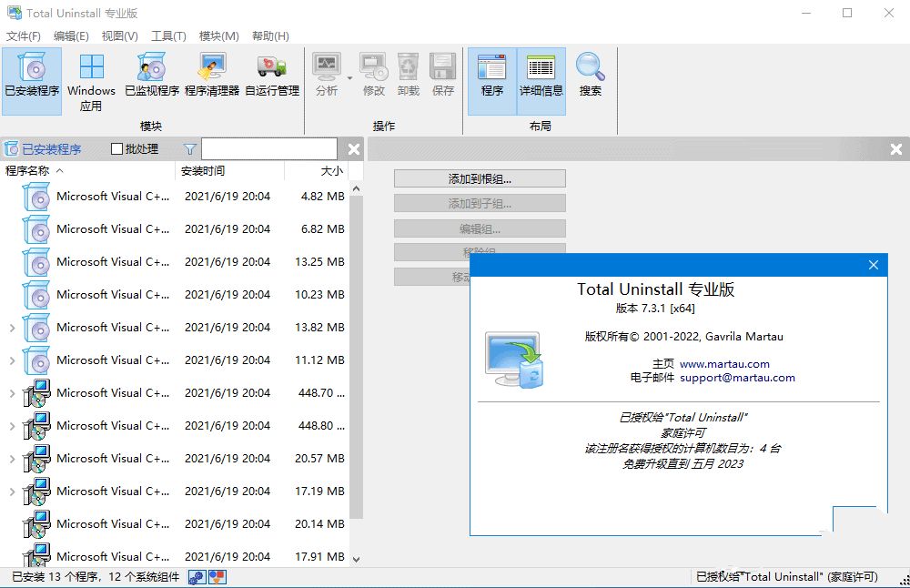The image size is (910, 588).
Task: Open the 工具(T) menu
Action: click(x=168, y=36)
